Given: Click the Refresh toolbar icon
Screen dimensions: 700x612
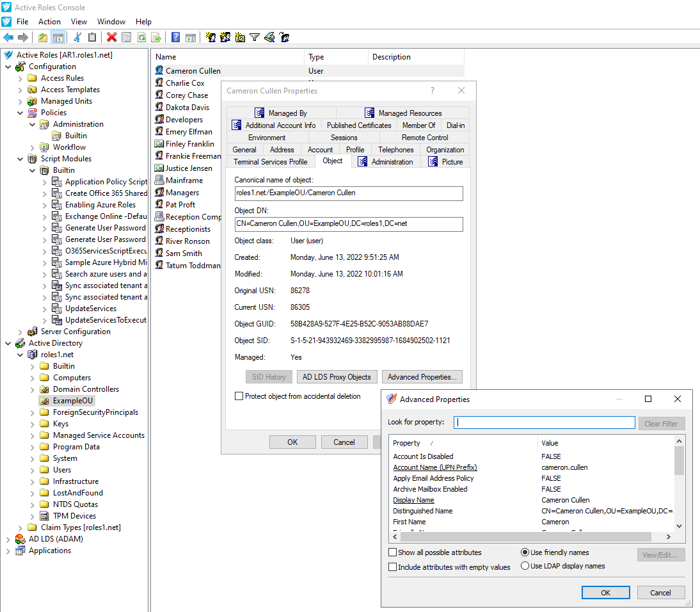Looking at the screenshot, I should (141, 38).
